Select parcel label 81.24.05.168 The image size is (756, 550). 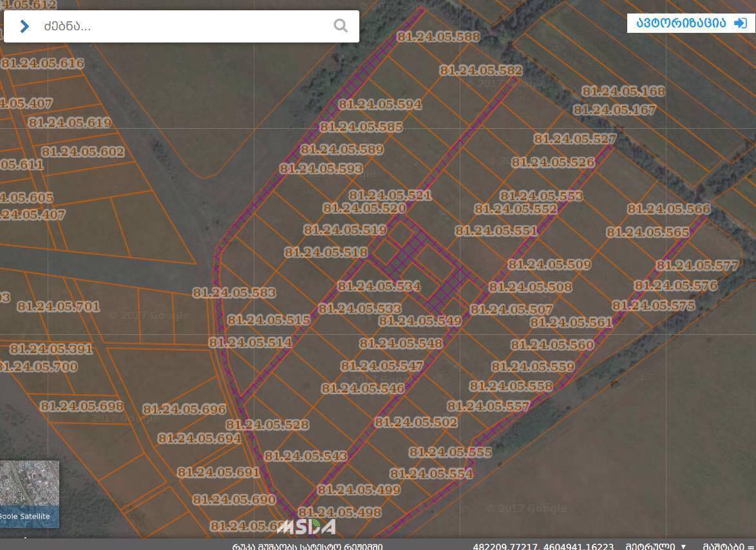(x=623, y=91)
